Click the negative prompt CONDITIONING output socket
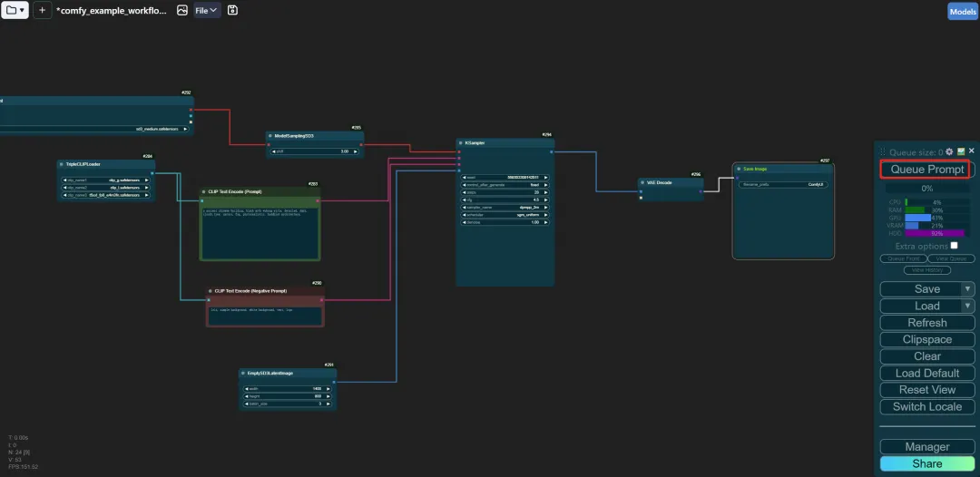 [322, 299]
